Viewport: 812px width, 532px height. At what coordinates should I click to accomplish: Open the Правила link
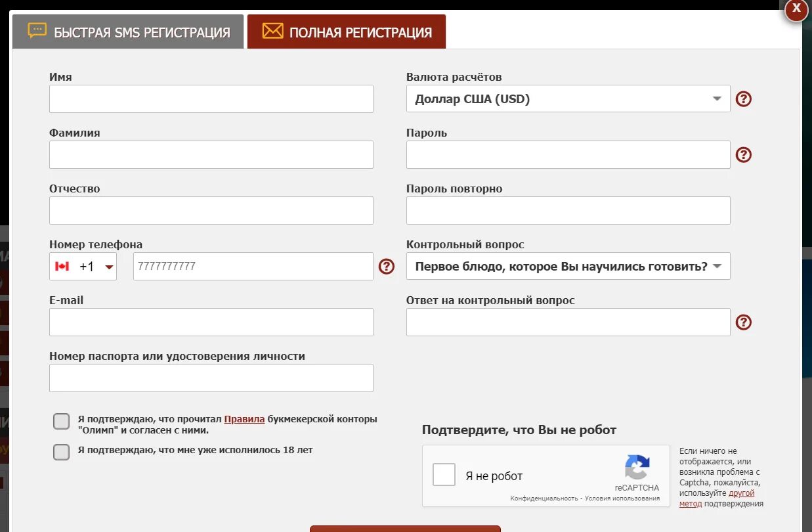pos(244,419)
